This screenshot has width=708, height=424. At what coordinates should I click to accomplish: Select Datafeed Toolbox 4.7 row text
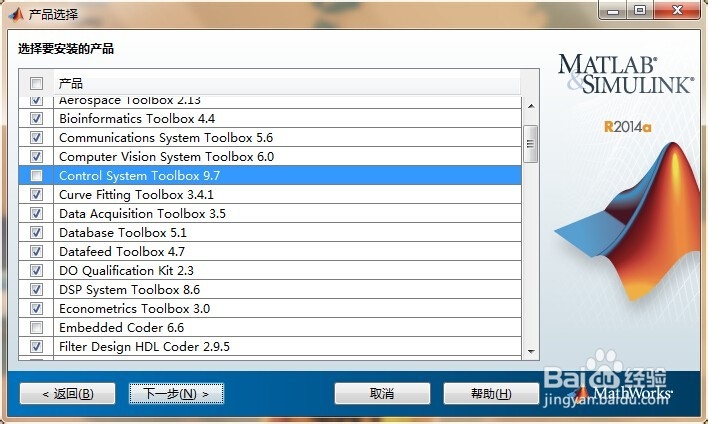122,252
